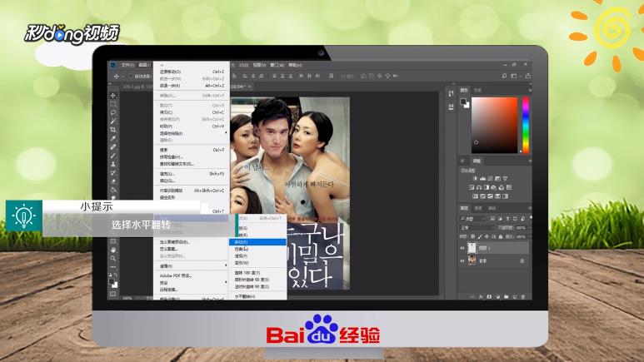Toggle the Auto-Select checkbox in options bar
The image size is (644, 362).
click(131, 77)
